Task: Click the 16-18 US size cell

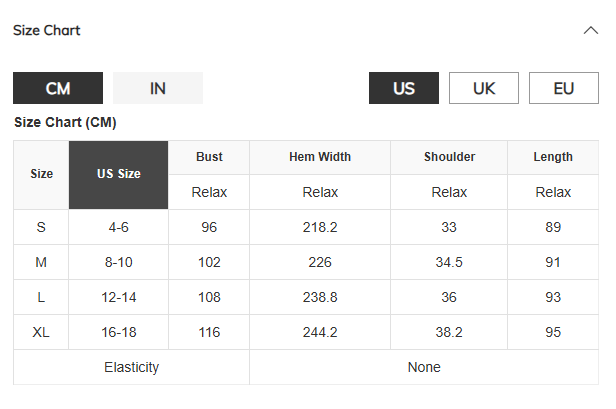Action: coord(119,332)
